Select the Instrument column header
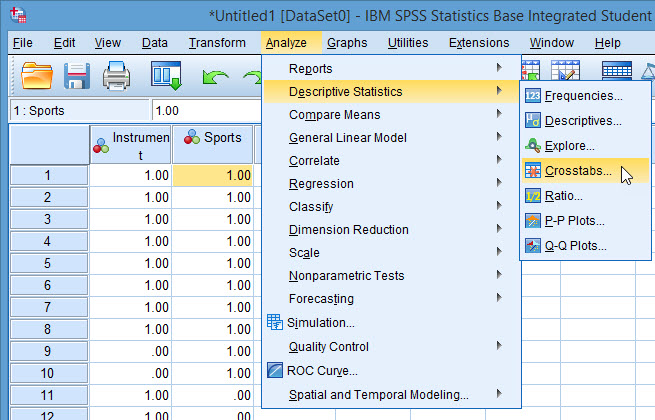The width and height of the screenshot is (655, 420). pyautogui.click(x=130, y=145)
